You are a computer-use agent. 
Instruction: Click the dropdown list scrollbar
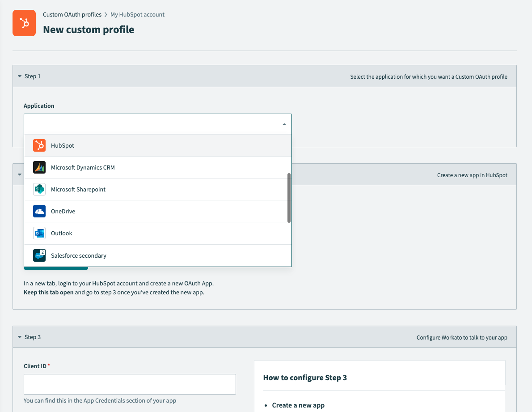pos(289,197)
